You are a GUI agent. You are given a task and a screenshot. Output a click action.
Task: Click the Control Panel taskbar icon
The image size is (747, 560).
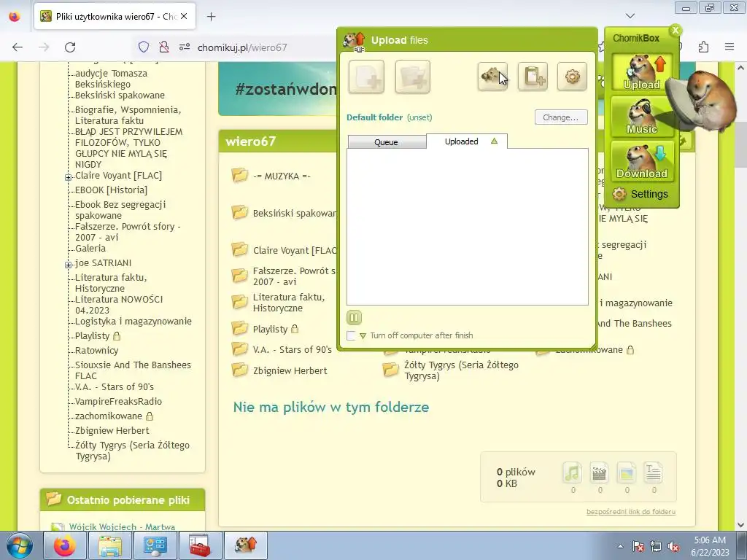click(155, 545)
